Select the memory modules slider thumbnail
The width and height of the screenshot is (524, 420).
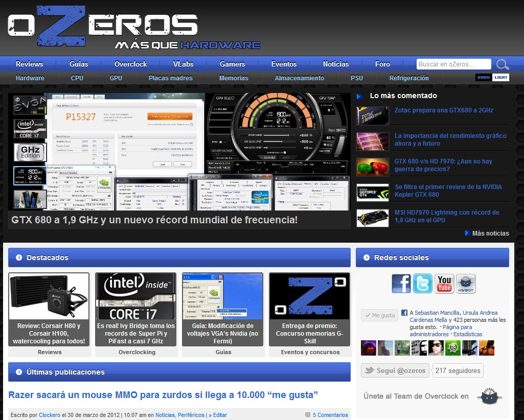click(x=30, y=199)
